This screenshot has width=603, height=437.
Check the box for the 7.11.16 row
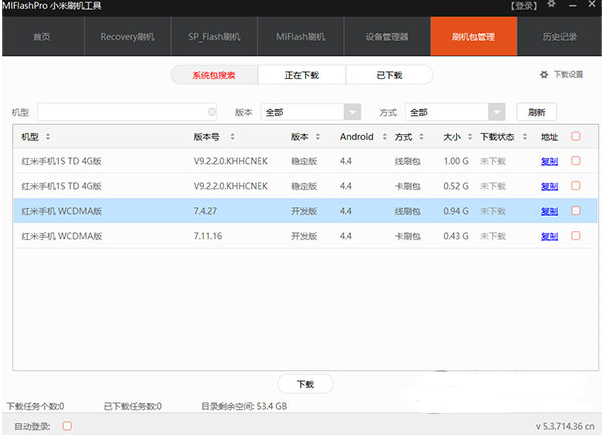click(576, 236)
